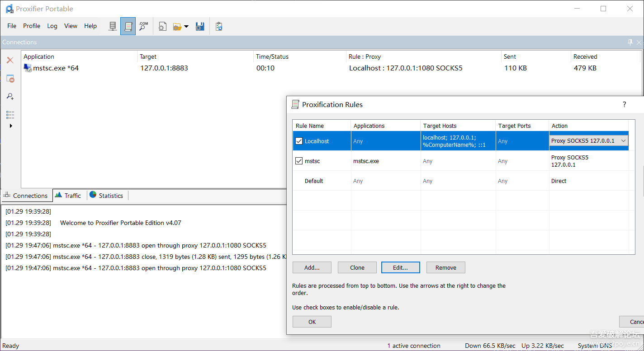
Task: Click the mstsc rule's Proxy SOCKS5 action
Action: click(570, 161)
